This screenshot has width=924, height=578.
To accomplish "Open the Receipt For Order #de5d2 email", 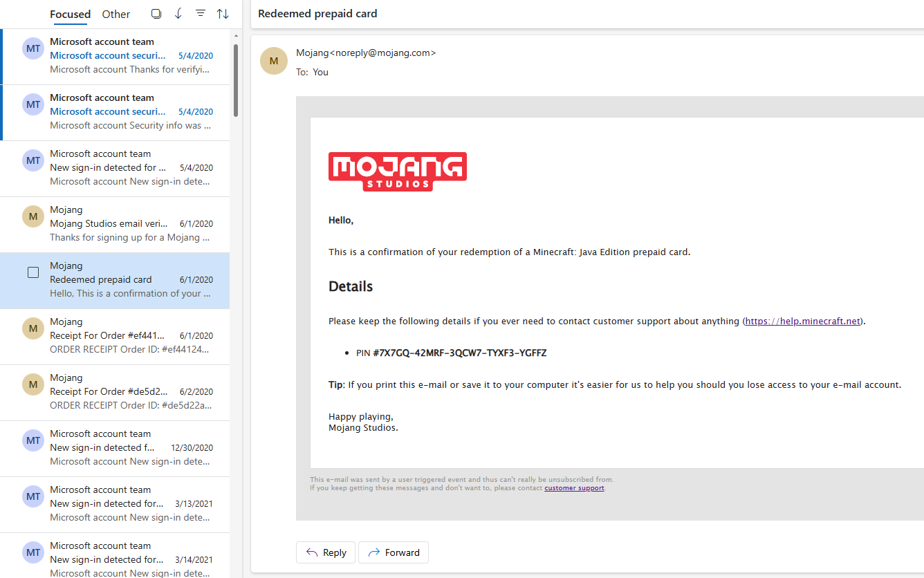I will tap(115, 392).
